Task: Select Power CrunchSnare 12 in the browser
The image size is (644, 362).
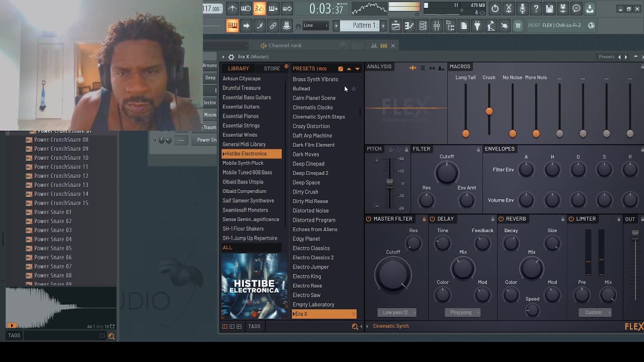Action: 61,176
